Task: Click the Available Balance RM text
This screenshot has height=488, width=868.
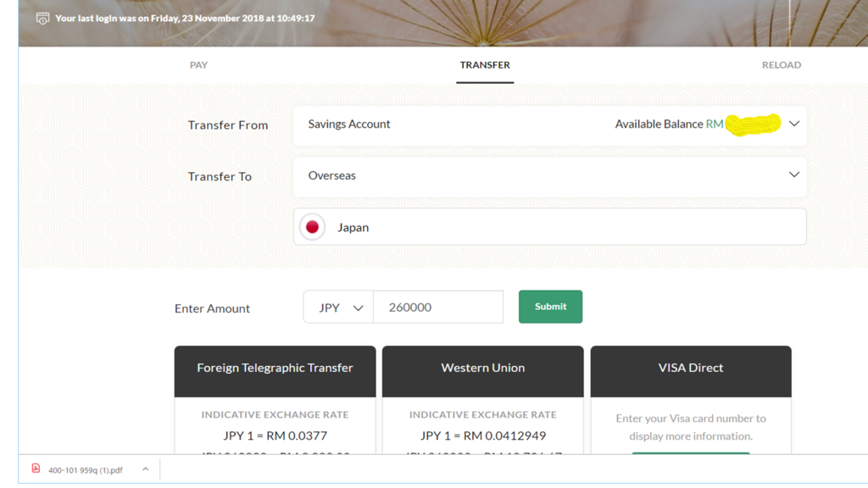Action: [670, 124]
